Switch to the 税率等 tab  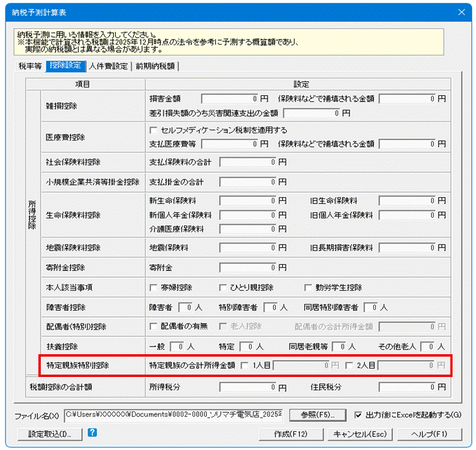[x=29, y=66]
